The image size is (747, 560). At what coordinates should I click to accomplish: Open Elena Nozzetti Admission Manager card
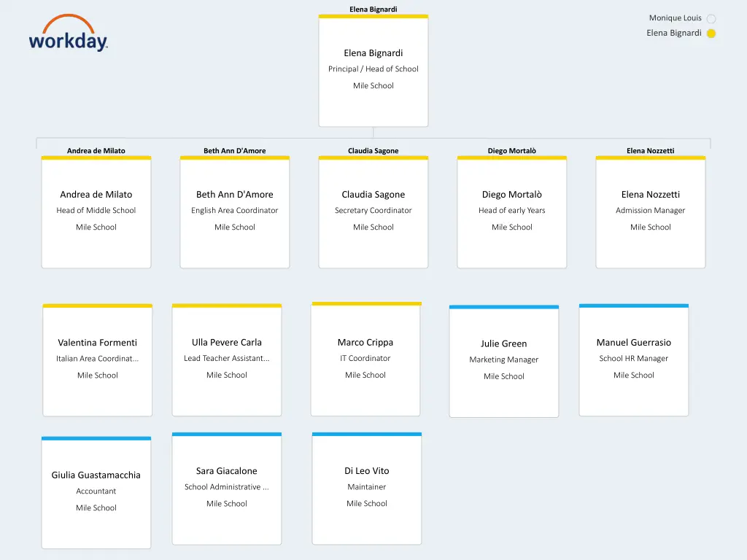[x=650, y=212]
